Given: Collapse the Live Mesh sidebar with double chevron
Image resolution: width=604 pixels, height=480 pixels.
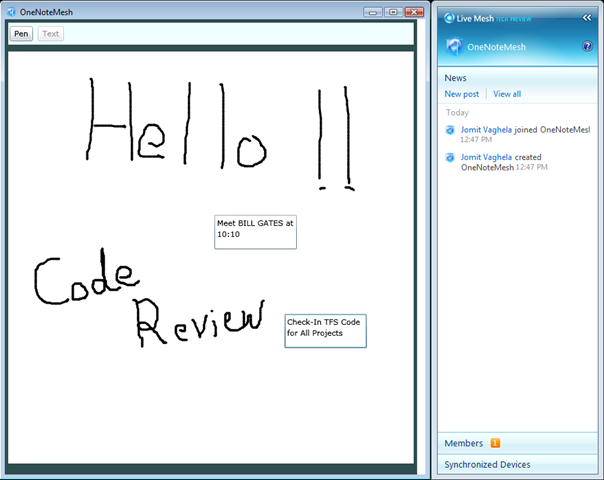Looking at the screenshot, I should point(587,18).
